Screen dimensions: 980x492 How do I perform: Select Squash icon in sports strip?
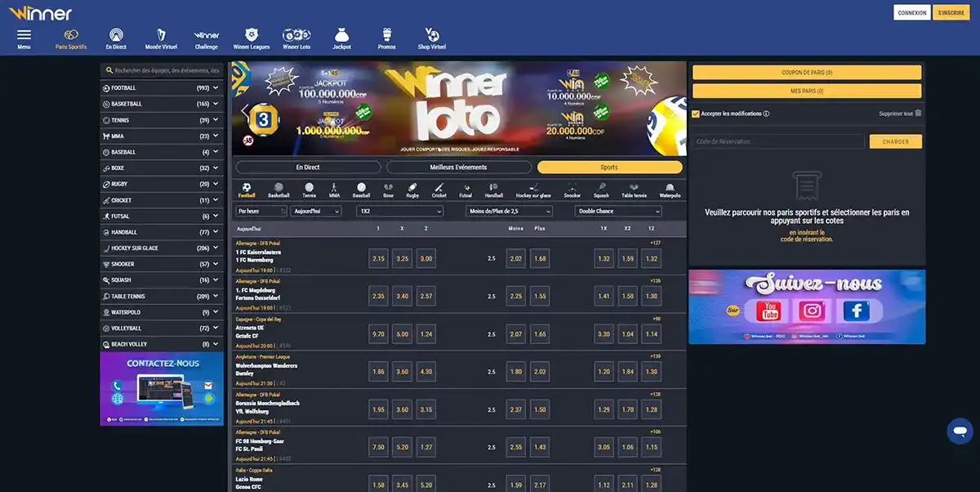click(601, 190)
